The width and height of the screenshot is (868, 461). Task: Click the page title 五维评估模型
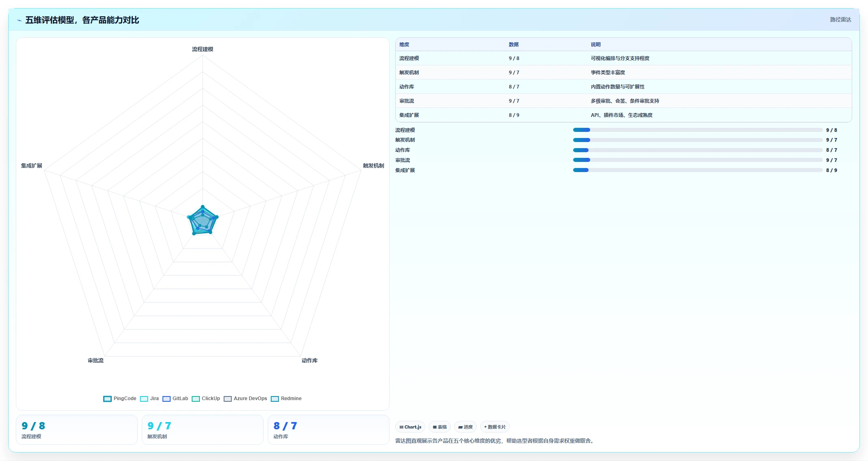(x=82, y=20)
